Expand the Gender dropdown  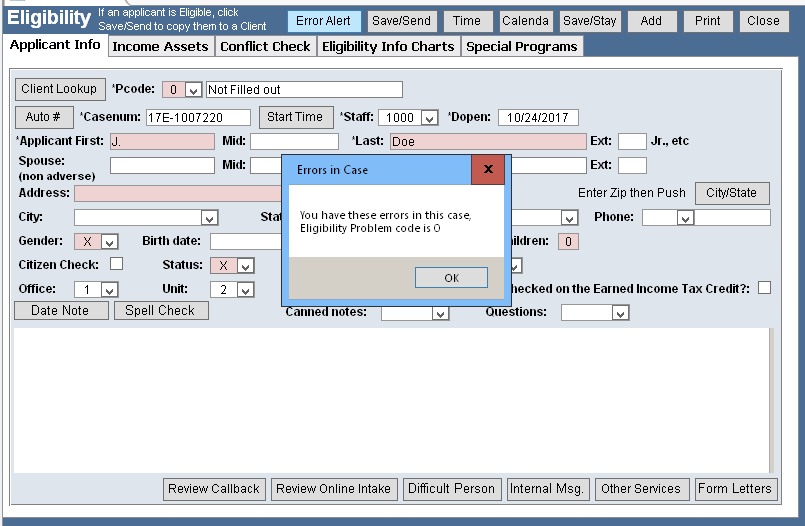click(x=109, y=241)
